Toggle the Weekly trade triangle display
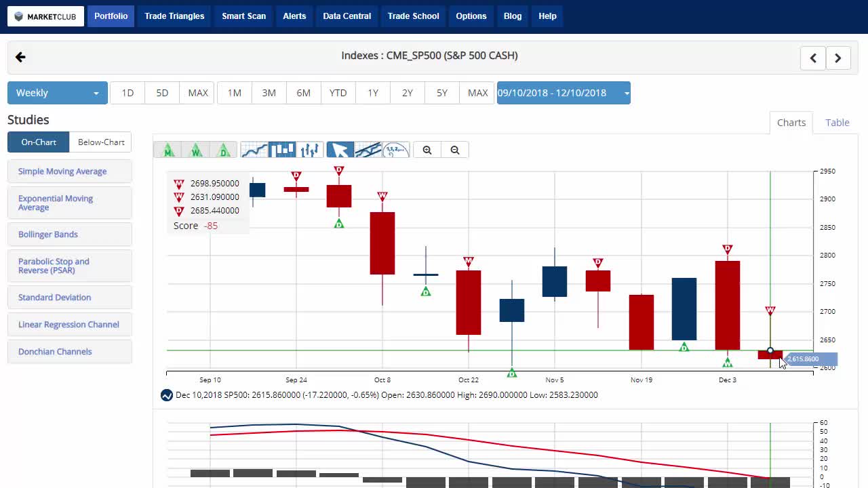The width and height of the screenshot is (868, 488). (x=196, y=150)
